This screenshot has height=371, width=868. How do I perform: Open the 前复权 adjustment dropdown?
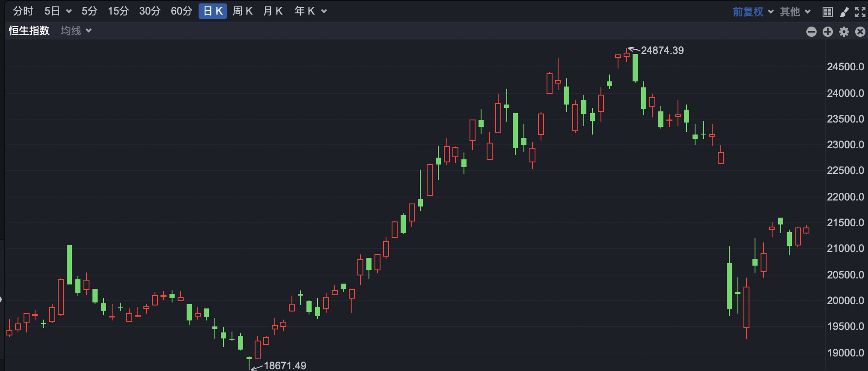point(752,12)
